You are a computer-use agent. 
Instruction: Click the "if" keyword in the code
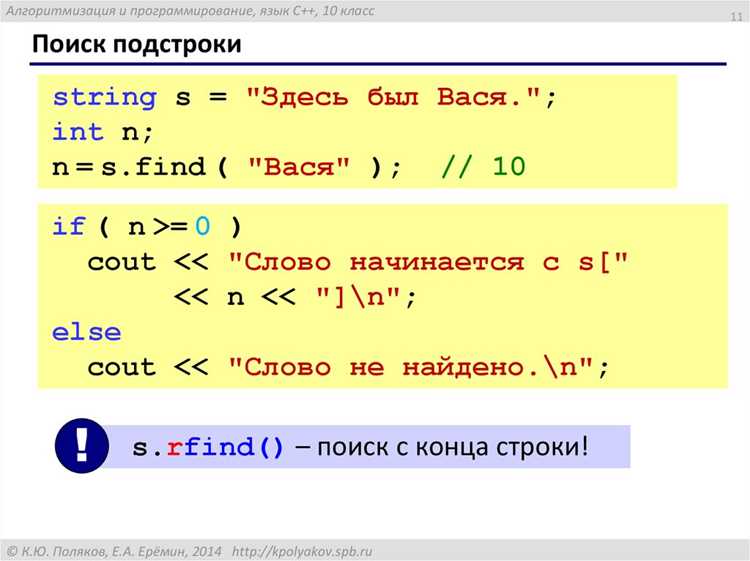[x=69, y=226]
